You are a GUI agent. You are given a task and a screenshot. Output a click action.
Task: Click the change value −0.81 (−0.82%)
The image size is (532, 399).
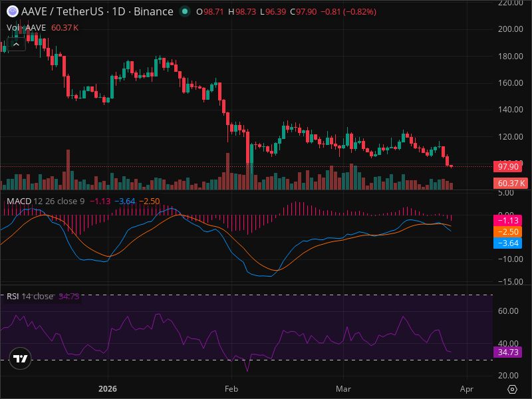(x=348, y=11)
